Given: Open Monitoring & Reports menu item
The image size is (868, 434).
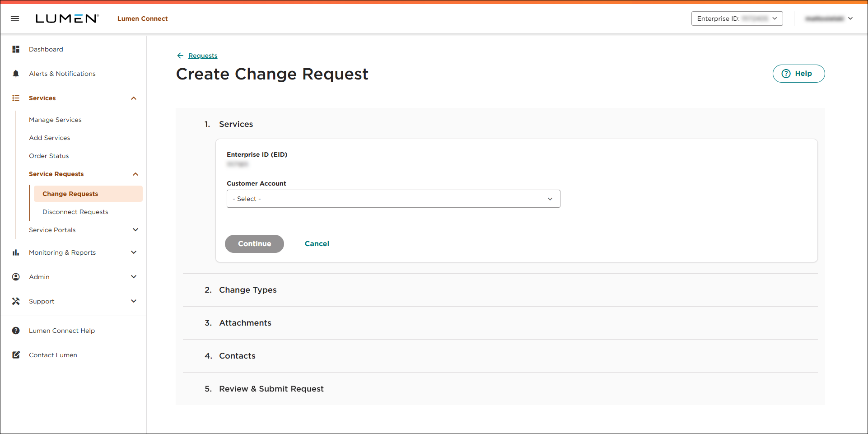Looking at the screenshot, I should [x=62, y=252].
